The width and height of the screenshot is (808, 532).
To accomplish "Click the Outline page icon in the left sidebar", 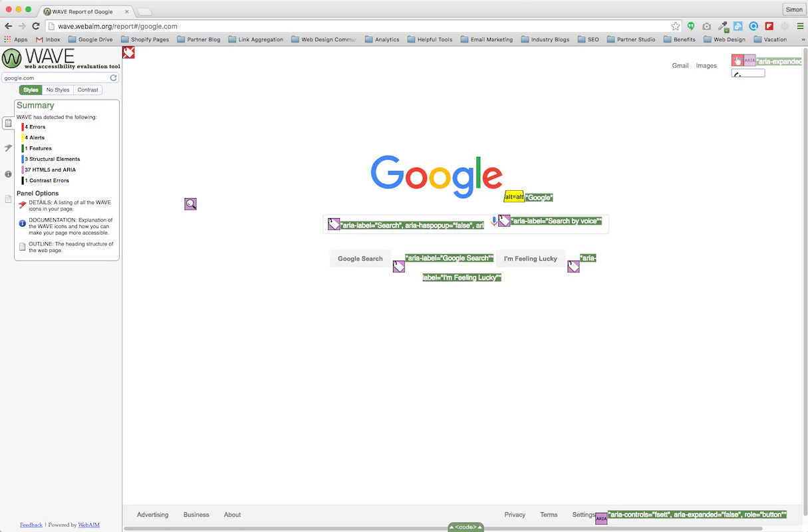I will pyautogui.click(x=8, y=199).
